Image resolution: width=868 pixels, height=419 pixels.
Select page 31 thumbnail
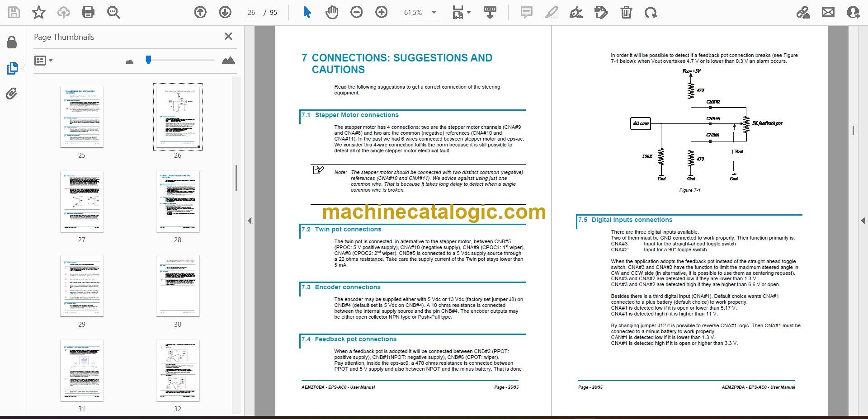(82, 371)
